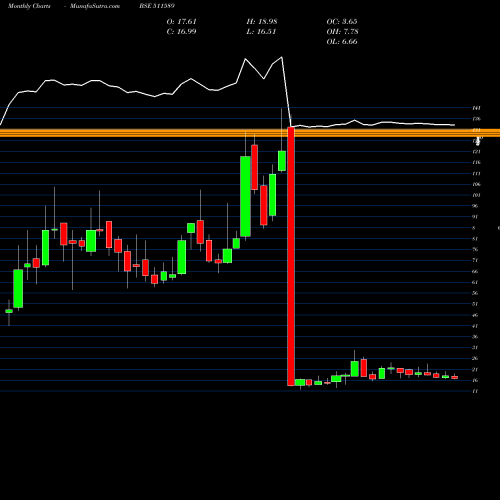The width and height of the screenshot is (500, 500).
Task: Click the 'OC: 3.65' reading
Action: [342, 21]
